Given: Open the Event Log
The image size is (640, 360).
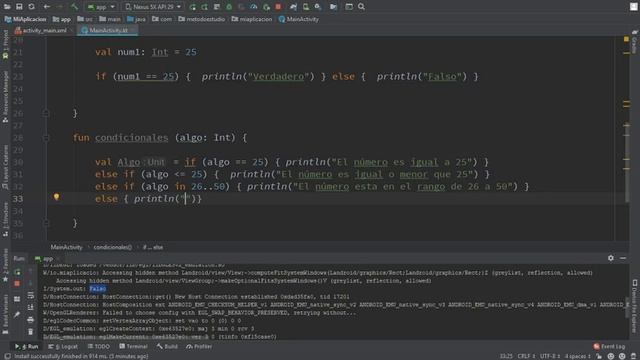Looking at the screenshot, I should [x=609, y=346].
